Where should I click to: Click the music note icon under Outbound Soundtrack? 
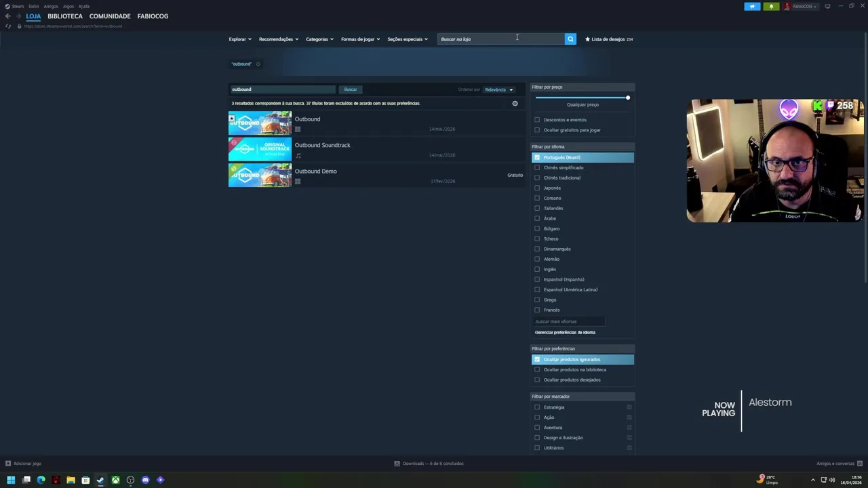point(298,155)
